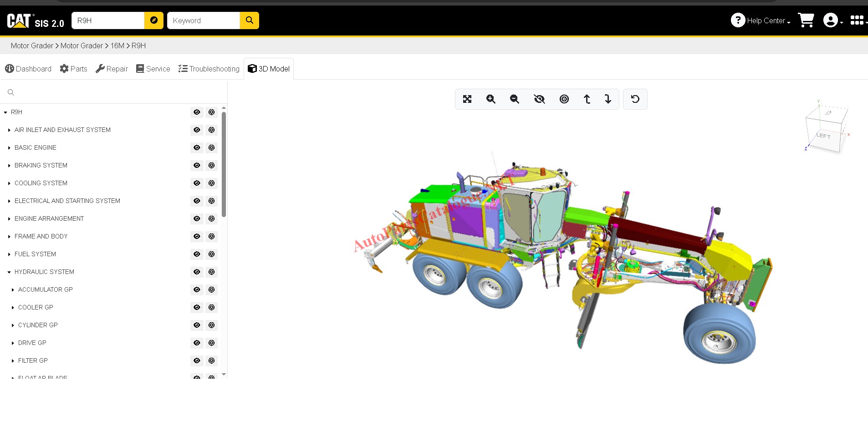Expand the Accumulator GP node
This screenshot has width=868, height=426.
coord(13,289)
